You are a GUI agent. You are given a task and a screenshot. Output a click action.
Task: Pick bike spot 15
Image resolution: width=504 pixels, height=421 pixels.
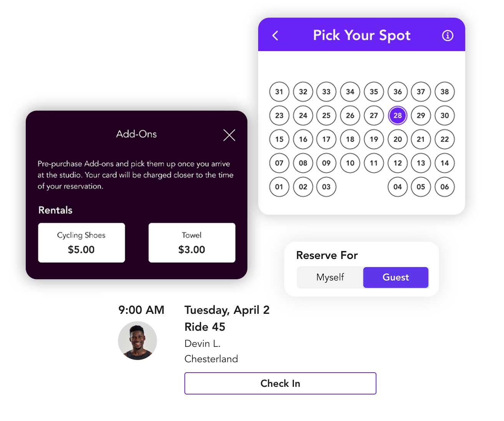point(279,139)
